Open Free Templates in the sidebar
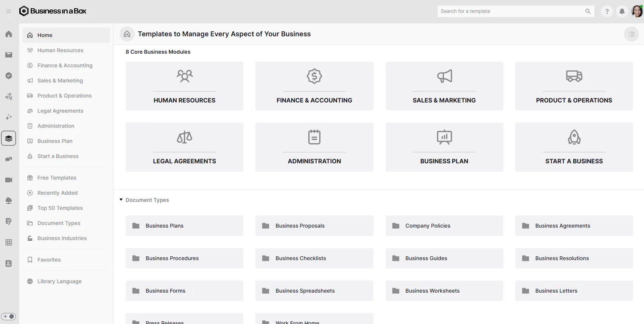Viewport: 644px width, 324px height. [66, 178]
